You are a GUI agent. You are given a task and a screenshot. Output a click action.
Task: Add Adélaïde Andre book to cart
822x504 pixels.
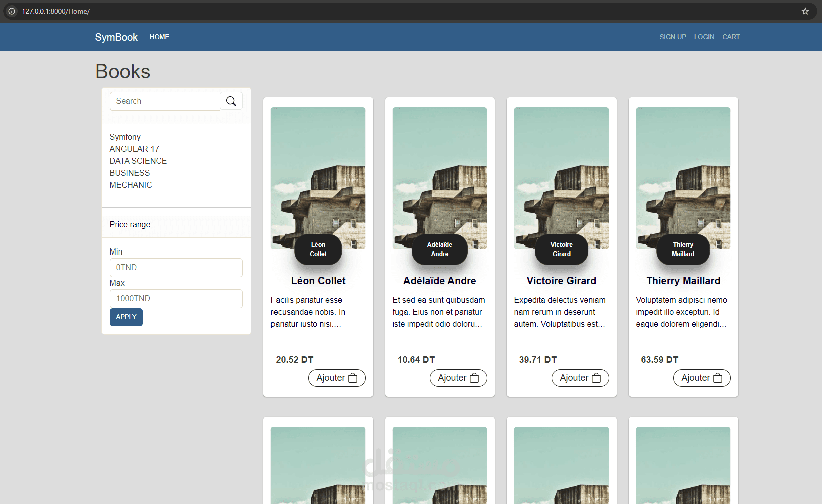pyautogui.click(x=458, y=378)
